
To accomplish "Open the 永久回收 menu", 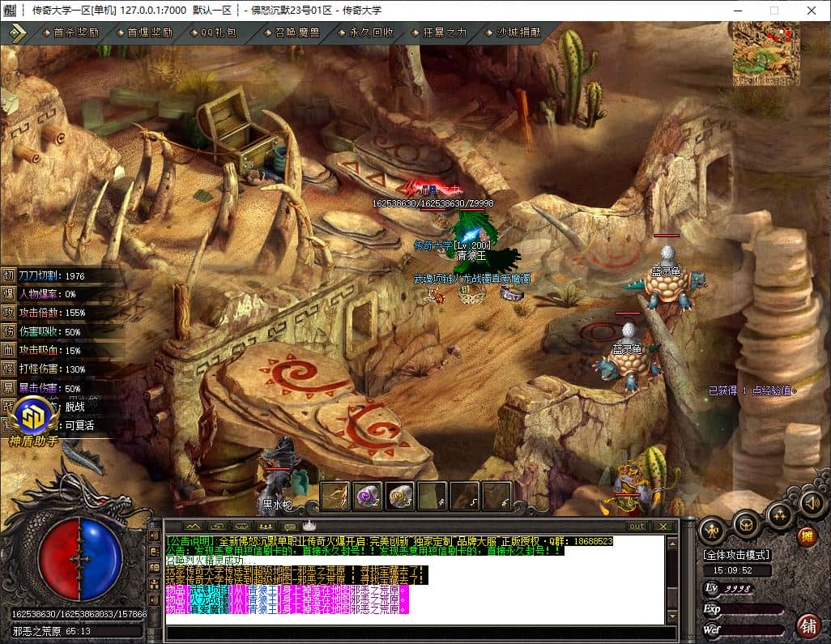I will coord(366,33).
